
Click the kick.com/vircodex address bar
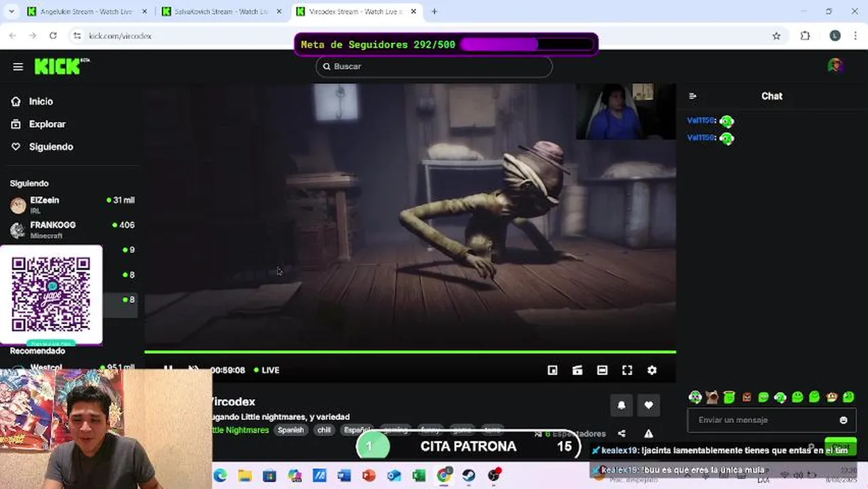tap(120, 36)
